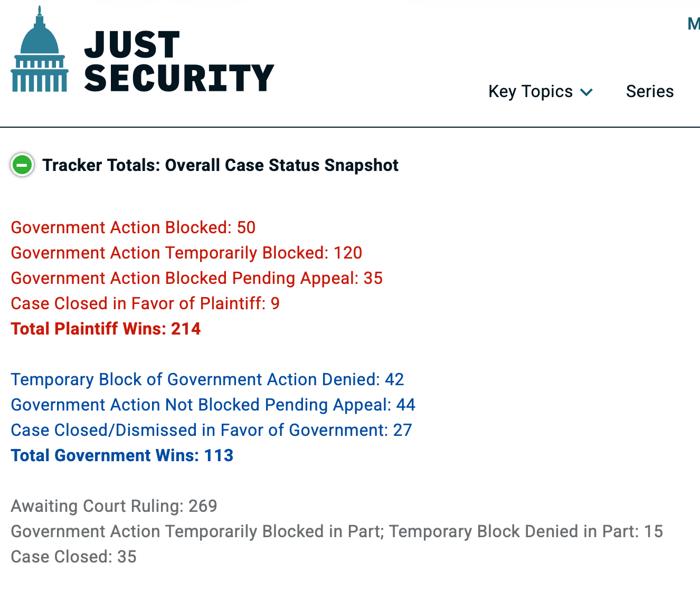The image size is (700, 610).
Task: Expand the Key Topics dropdown chevron
Action: tap(587, 92)
